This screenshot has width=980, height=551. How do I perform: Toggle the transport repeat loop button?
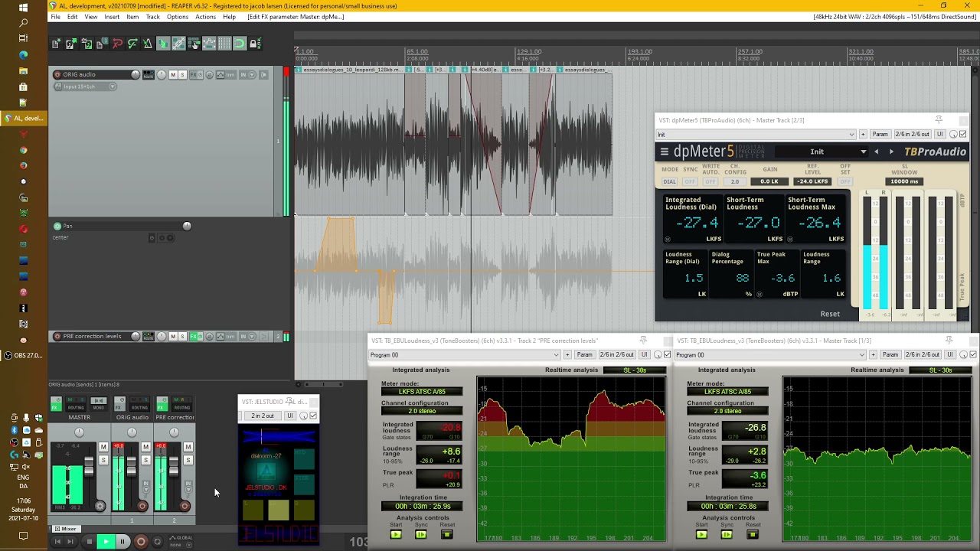pos(158,542)
